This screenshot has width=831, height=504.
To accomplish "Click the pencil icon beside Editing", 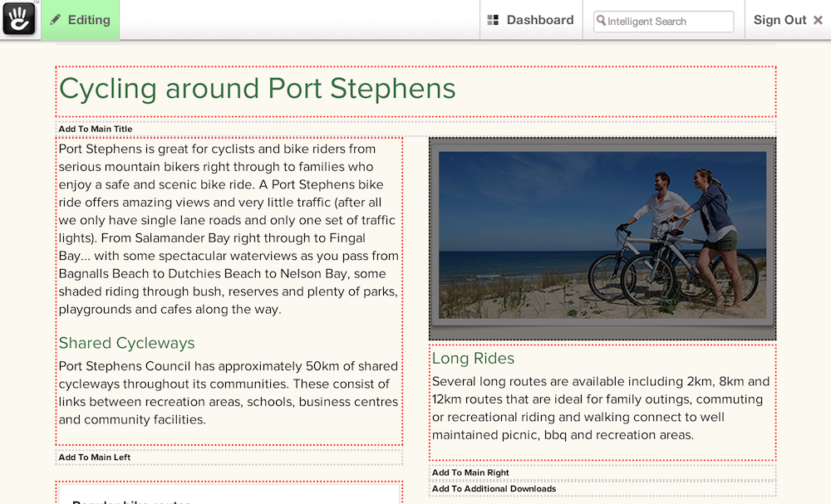I will (56, 20).
